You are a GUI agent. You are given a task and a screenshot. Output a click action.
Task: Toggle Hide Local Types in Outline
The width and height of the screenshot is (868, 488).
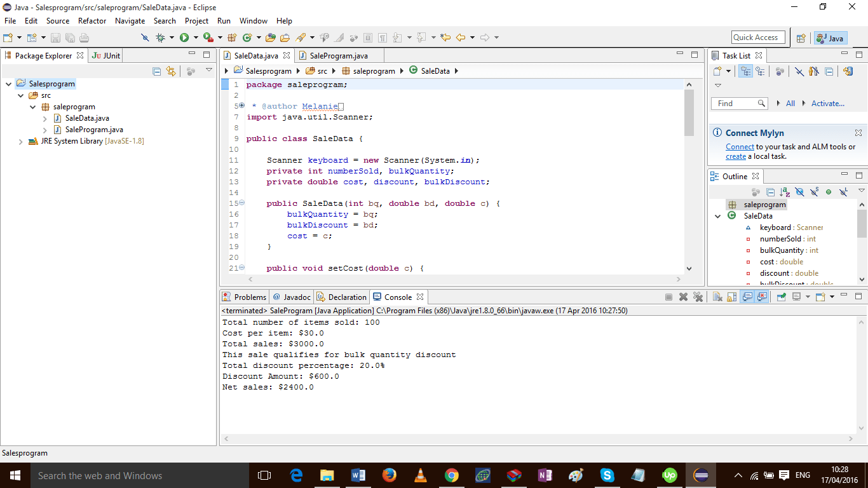pyautogui.click(x=843, y=192)
